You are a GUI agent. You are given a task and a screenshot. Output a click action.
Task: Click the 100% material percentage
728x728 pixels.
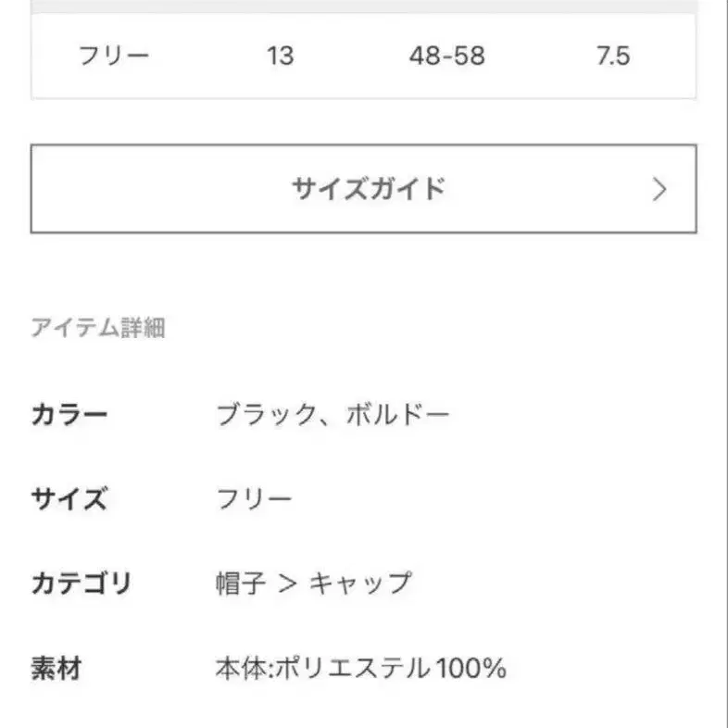pyautogui.click(x=471, y=668)
